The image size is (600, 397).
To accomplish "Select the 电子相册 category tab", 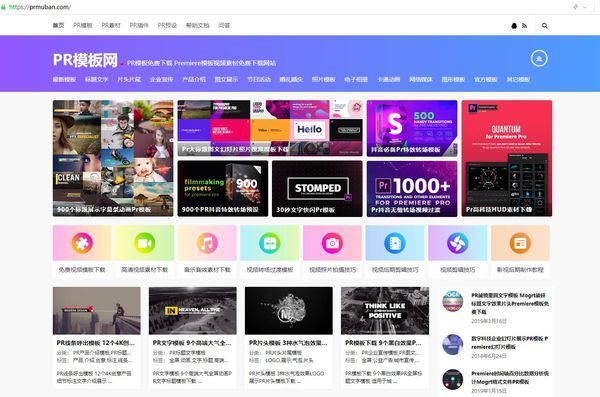I will [356, 80].
